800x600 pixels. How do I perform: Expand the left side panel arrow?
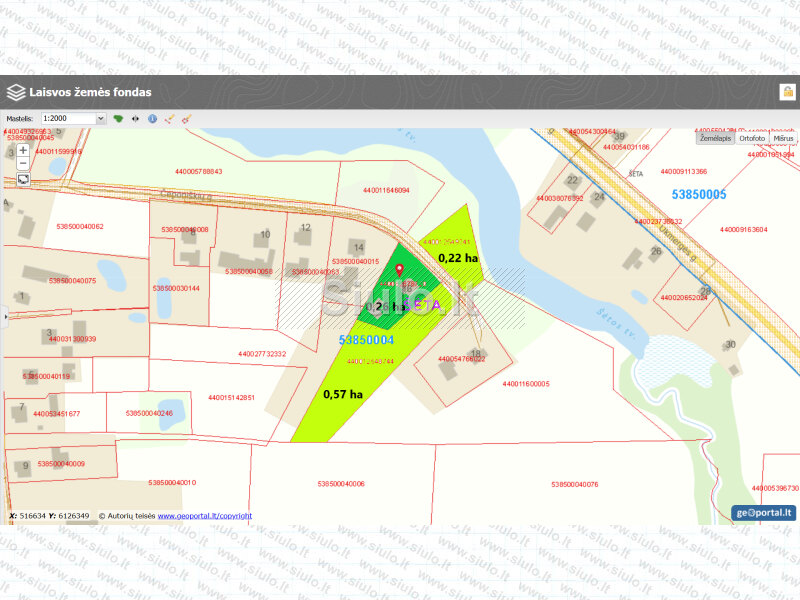coord(4,316)
